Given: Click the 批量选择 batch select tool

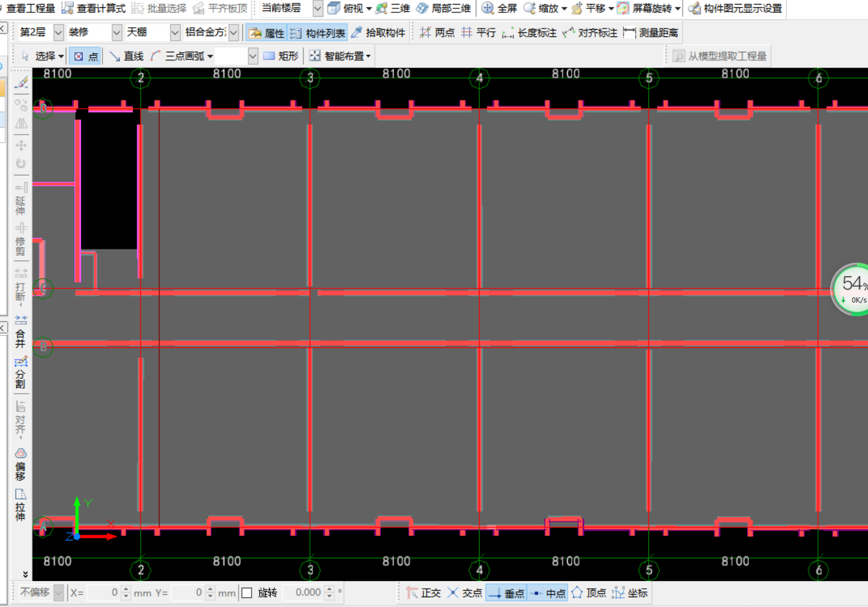Looking at the screenshot, I should pyautogui.click(x=159, y=8).
